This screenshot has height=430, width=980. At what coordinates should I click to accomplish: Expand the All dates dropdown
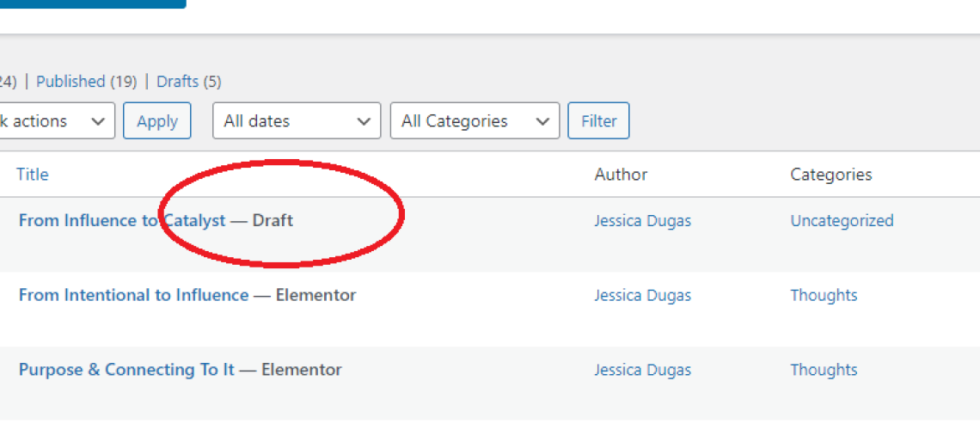tap(297, 120)
